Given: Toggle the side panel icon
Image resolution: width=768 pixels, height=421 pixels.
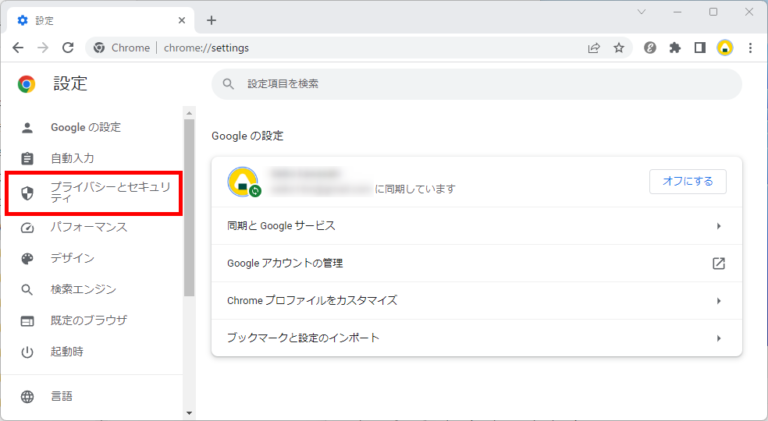Looking at the screenshot, I should [x=700, y=47].
